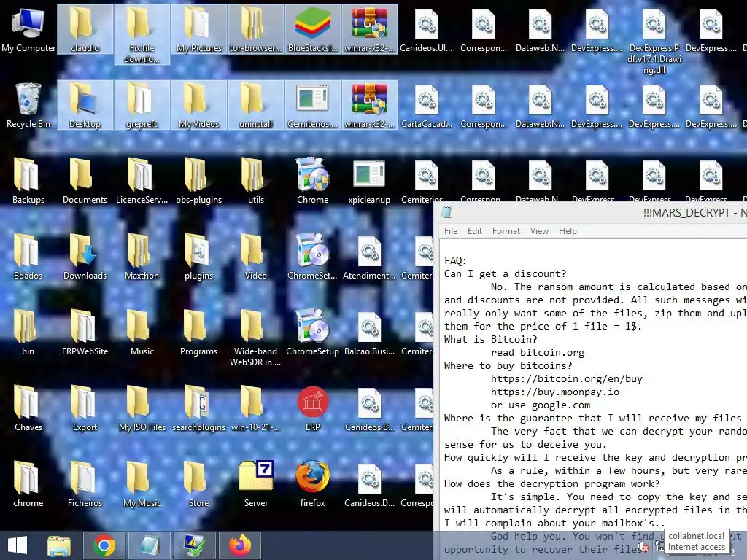Open Firefox from the taskbar

240,545
